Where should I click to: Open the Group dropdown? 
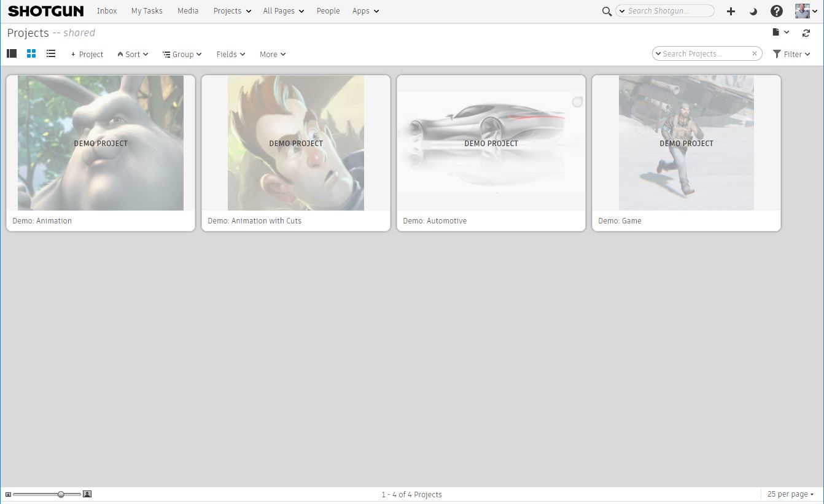pos(182,54)
